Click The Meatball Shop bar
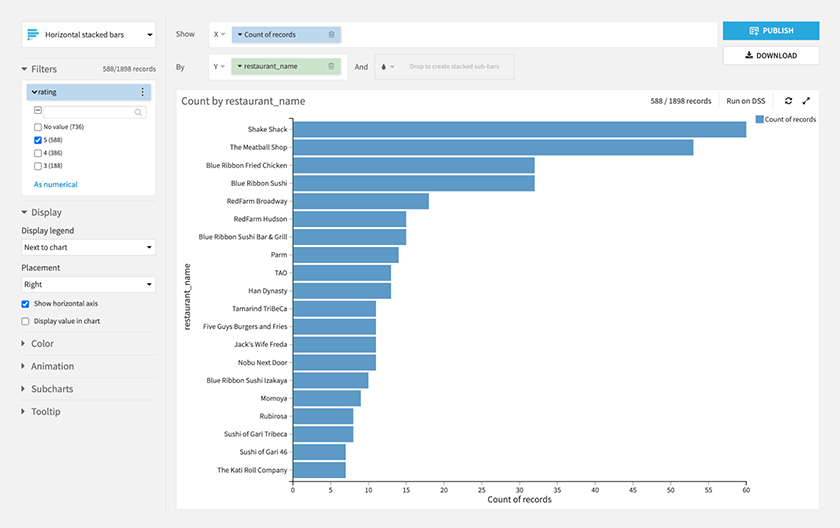The height and width of the screenshot is (528, 840). click(x=493, y=147)
